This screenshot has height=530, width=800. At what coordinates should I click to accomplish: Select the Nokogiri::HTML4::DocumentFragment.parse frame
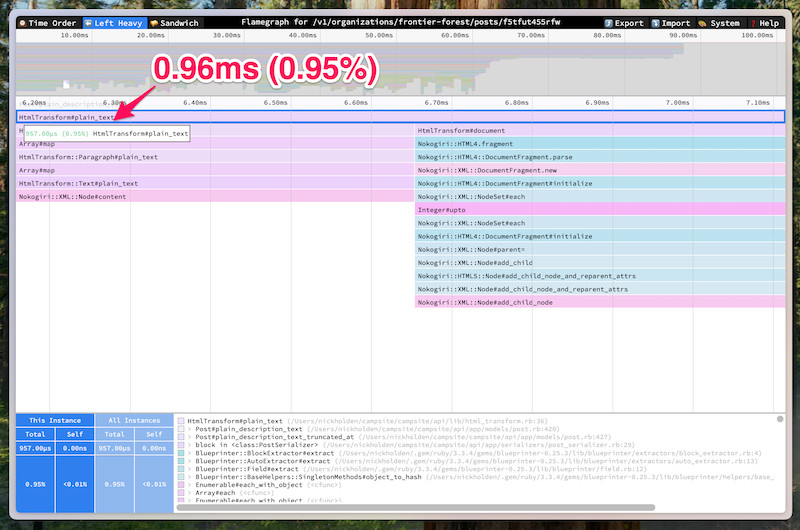pyautogui.click(x=600, y=157)
